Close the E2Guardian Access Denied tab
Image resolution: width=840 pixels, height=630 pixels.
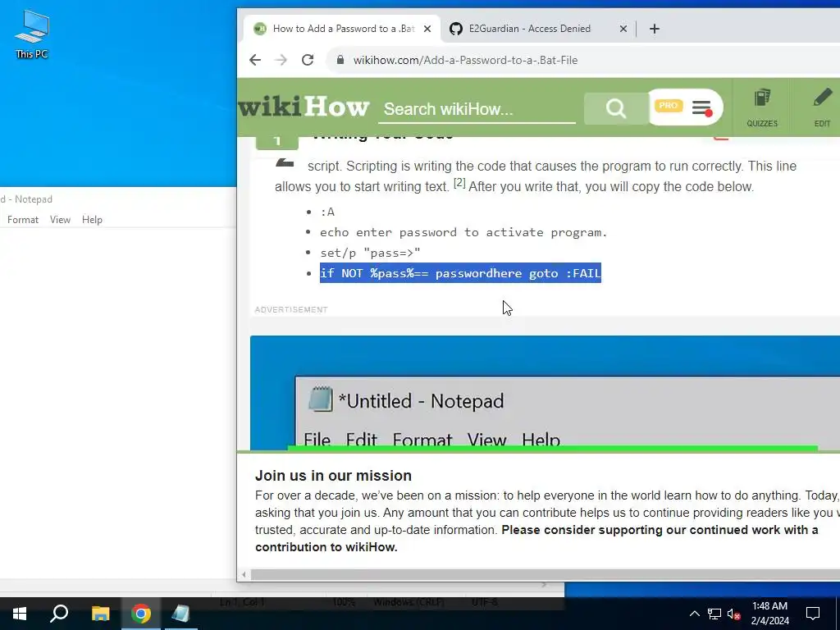pyautogui.click(x=623, y=29)
